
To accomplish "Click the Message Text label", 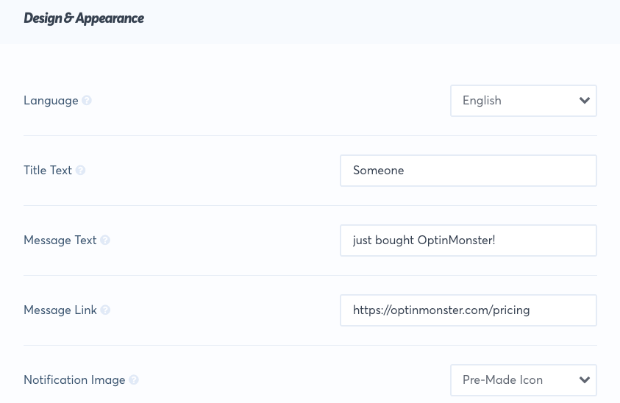I will click(x=60, y=240).
